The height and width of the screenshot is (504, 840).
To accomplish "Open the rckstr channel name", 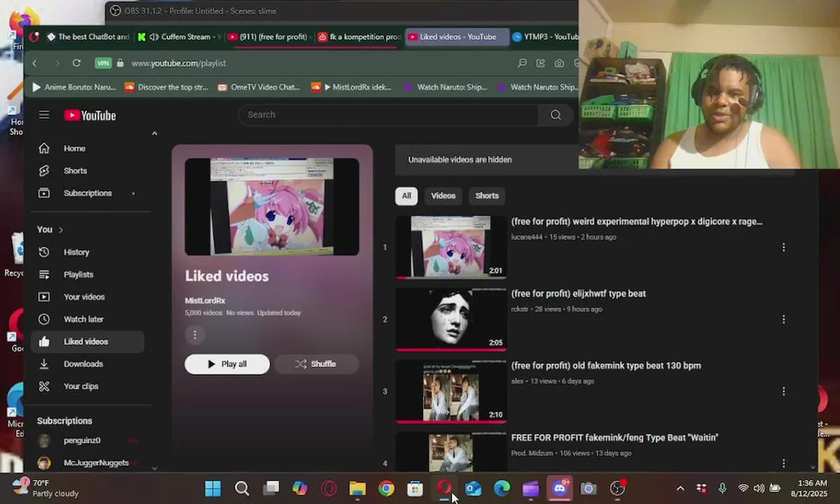I will (x=519, y=309).
